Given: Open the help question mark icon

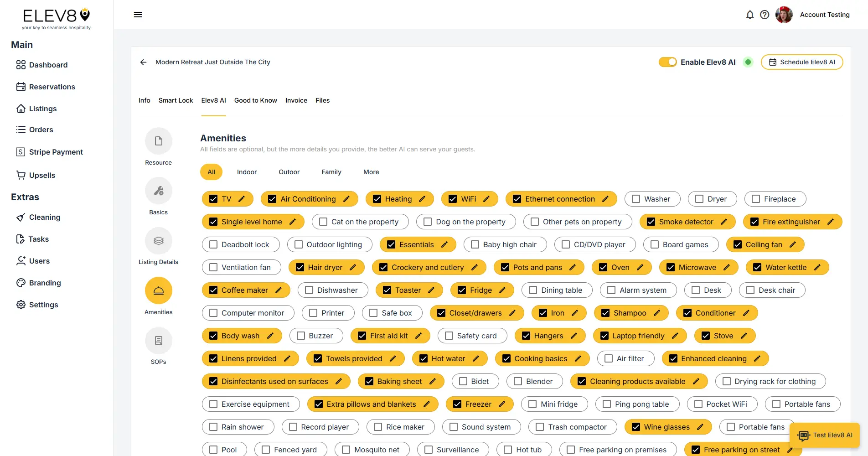Looking at the screenshot, I should (765, 15).
